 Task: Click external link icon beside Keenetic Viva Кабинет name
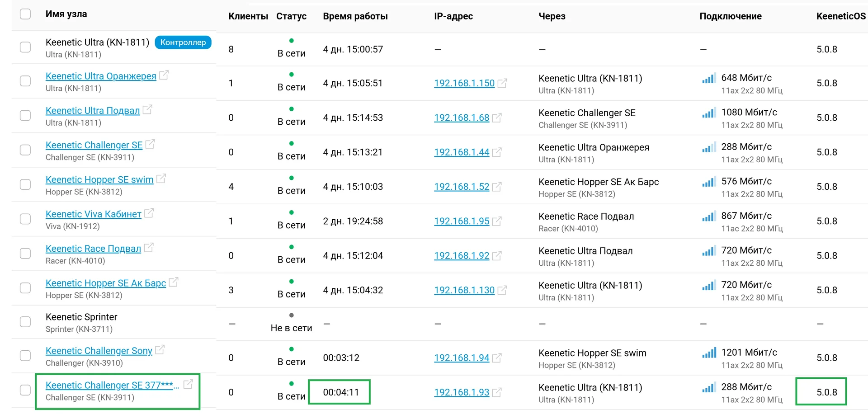(x=149, y=213)
